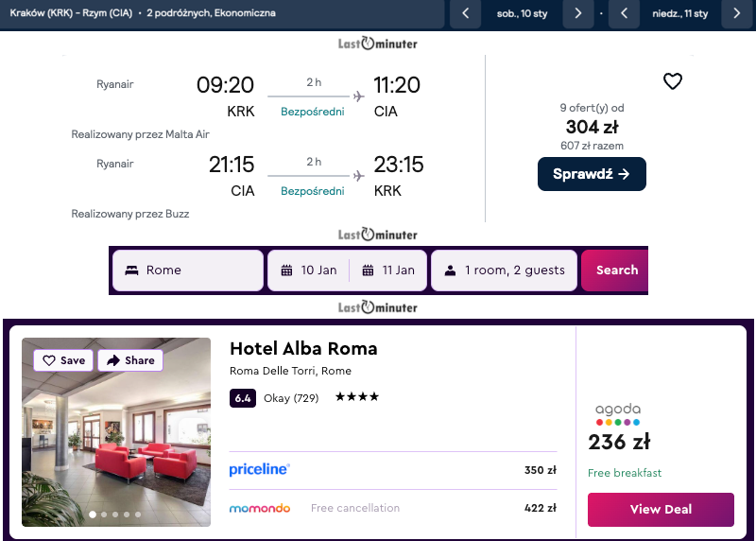Open the 10 Jan check-in date picker
This screenshot has height=541, width=756.
(x=309, y=270)
